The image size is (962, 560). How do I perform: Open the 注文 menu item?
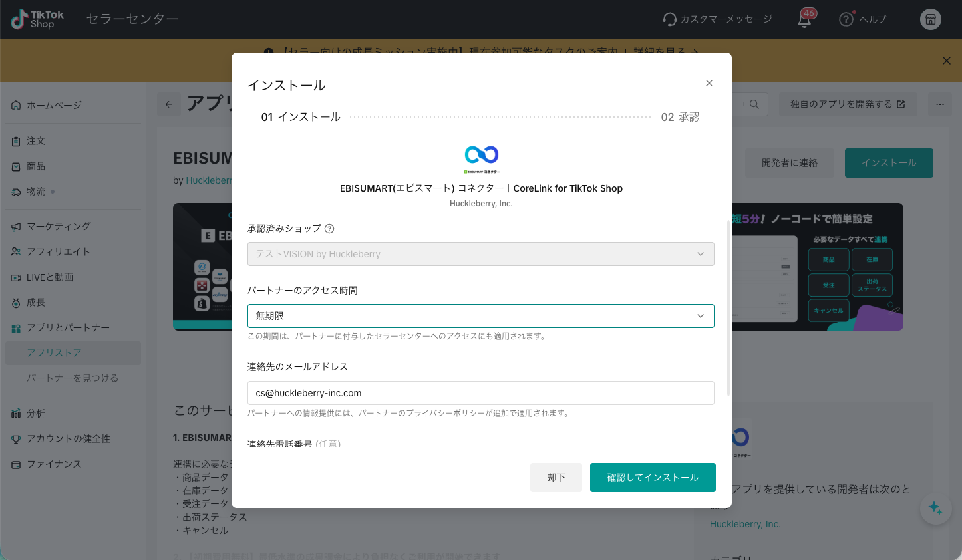click(x=73, y=141)
